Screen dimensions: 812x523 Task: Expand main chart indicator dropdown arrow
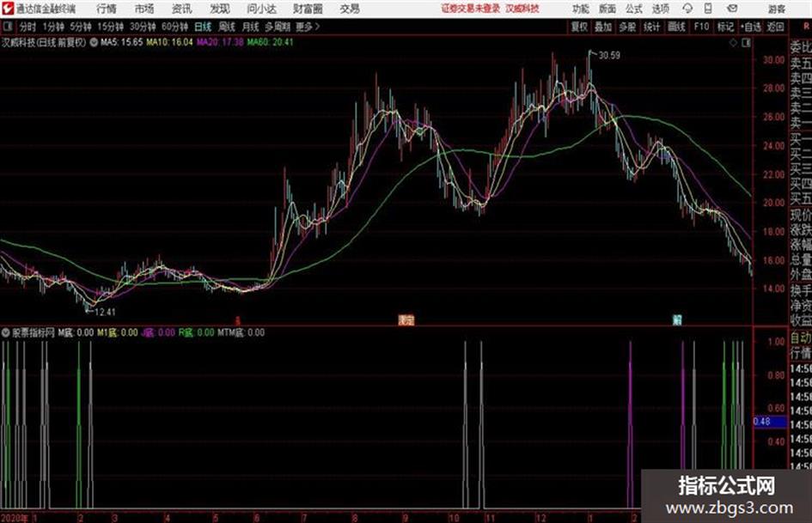point(94,42)
